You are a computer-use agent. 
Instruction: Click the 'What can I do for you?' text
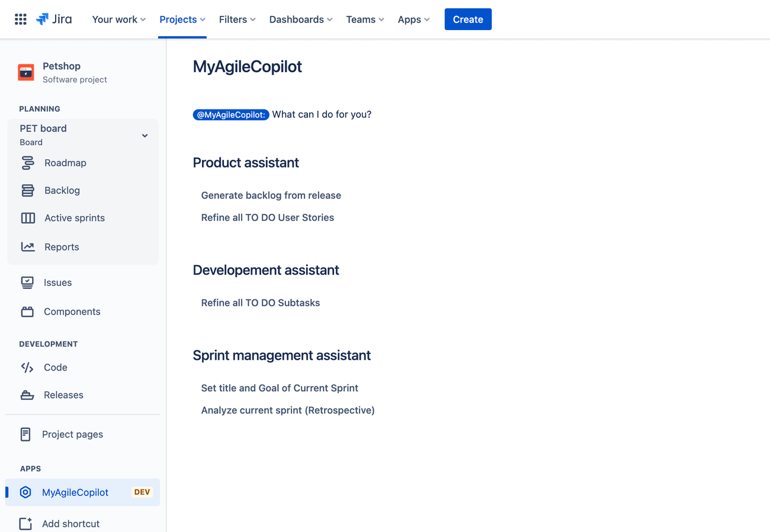point(322,115)
